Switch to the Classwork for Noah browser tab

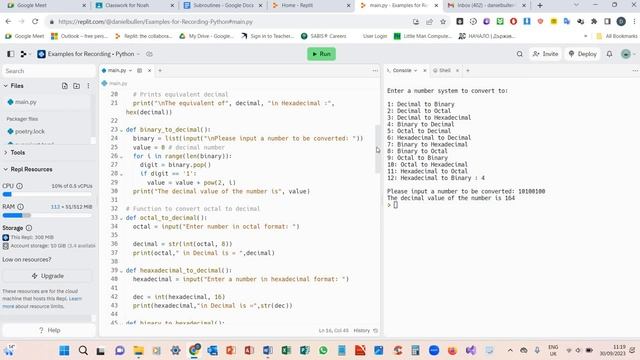[134, 5]
